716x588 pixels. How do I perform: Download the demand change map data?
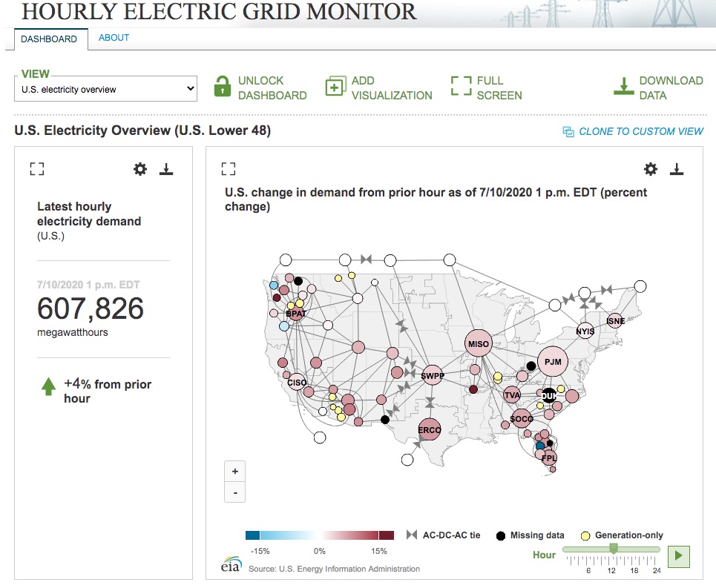pos(677,169)
